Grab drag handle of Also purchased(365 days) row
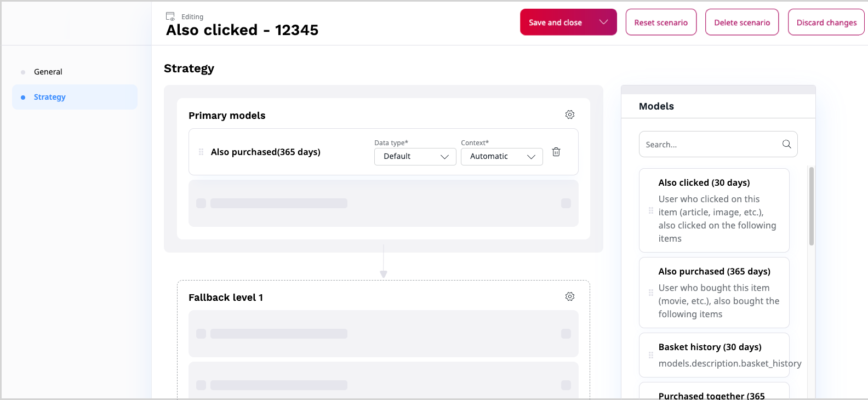Image resolution: width=868 pixels, height=400 pixels. click(201, 152)
